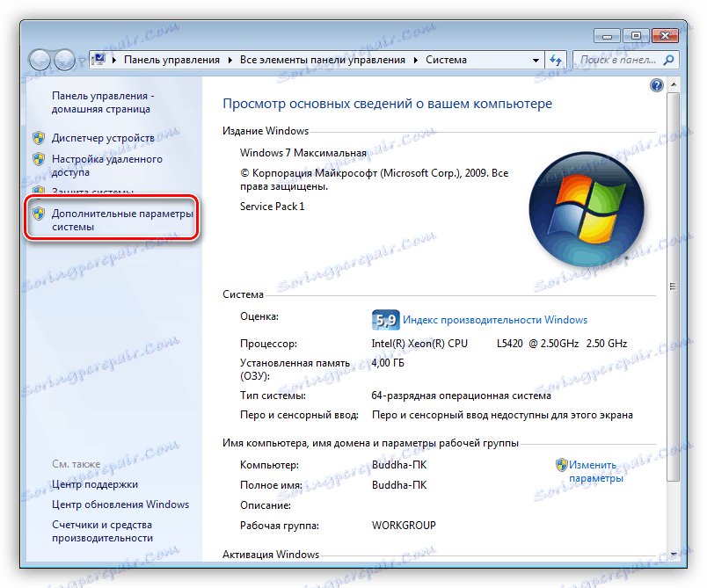The image size is (707, 588).
Task: Click the Back navigation arrow
Action: [x=40, y=60]
